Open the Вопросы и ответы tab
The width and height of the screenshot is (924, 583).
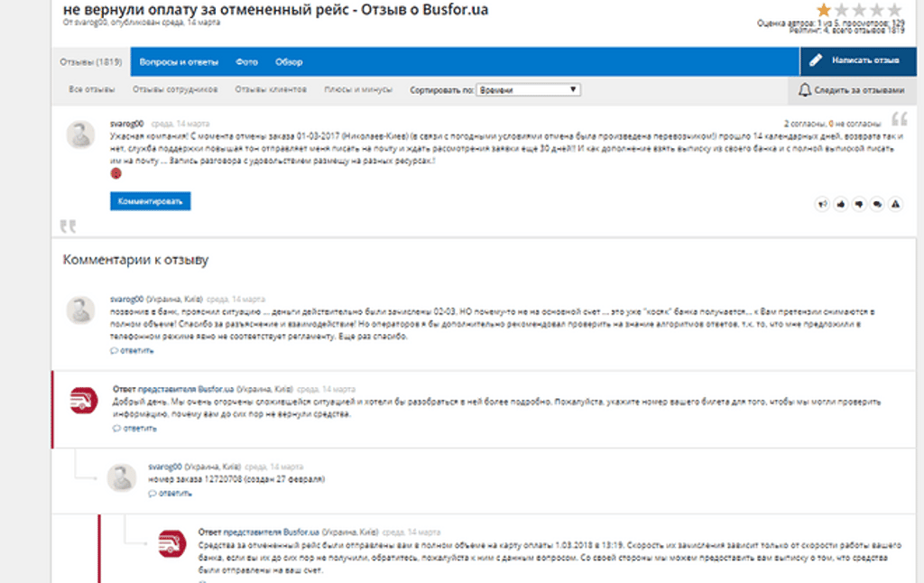click(179, 62)
